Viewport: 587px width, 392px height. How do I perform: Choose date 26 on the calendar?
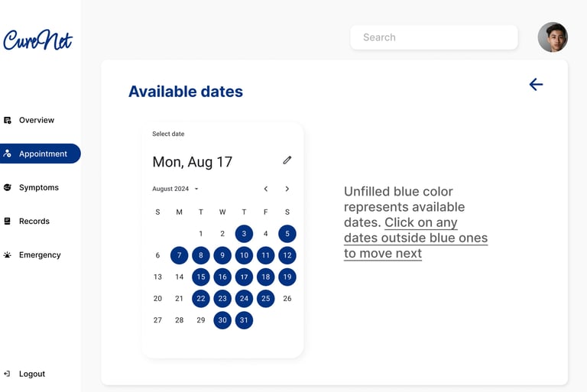coord(287,299)
